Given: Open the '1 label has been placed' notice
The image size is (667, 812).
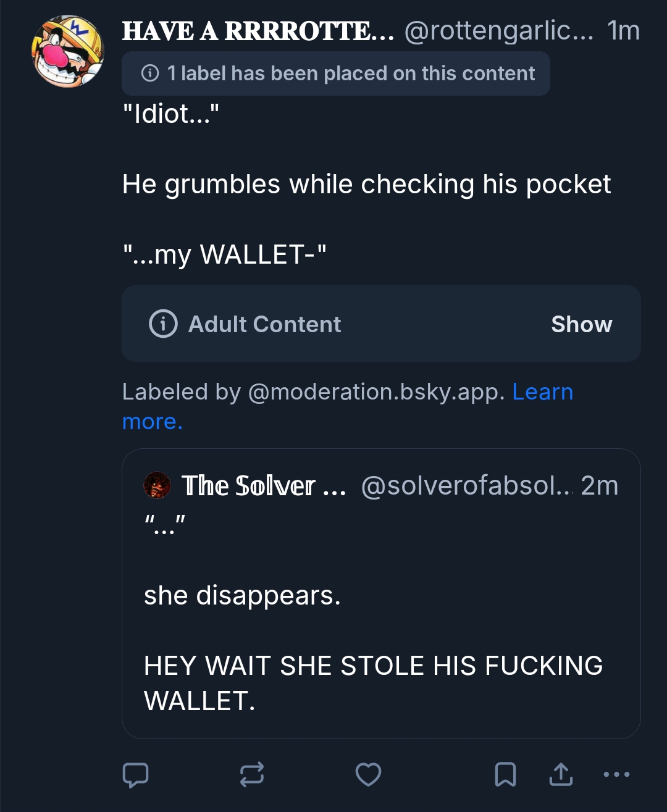Looking at the screenshot, I should pos(350,73).
